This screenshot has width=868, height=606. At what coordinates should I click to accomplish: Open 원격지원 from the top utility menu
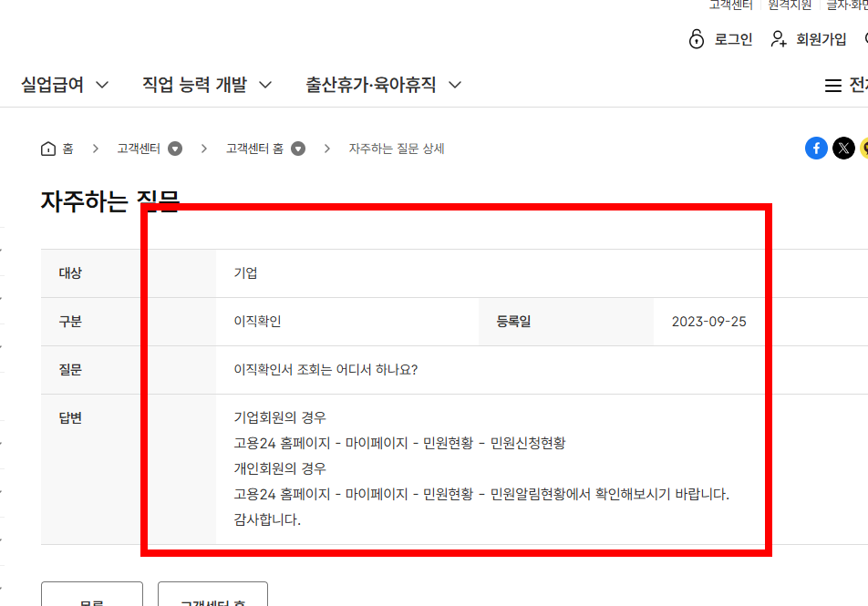789,5
